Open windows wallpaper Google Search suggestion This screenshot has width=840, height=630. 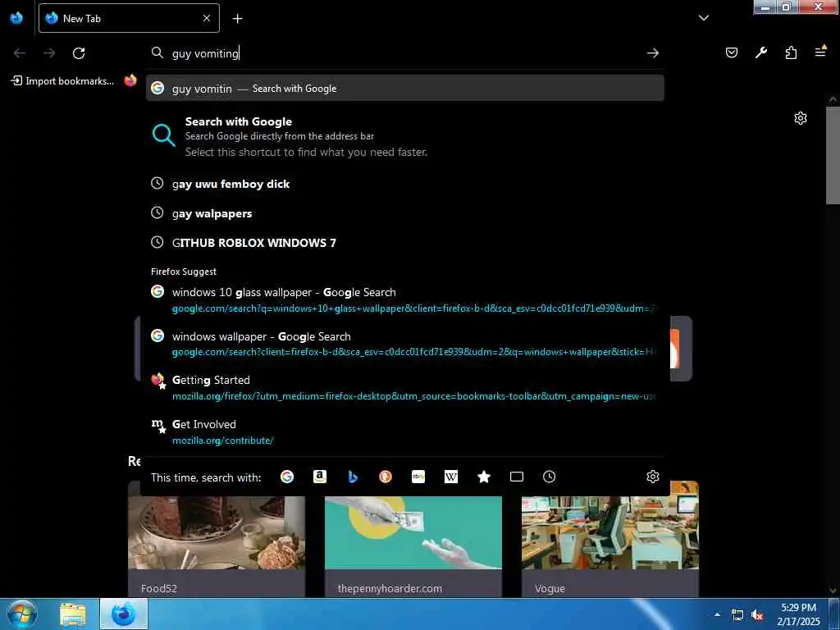[x=405, y=344]
